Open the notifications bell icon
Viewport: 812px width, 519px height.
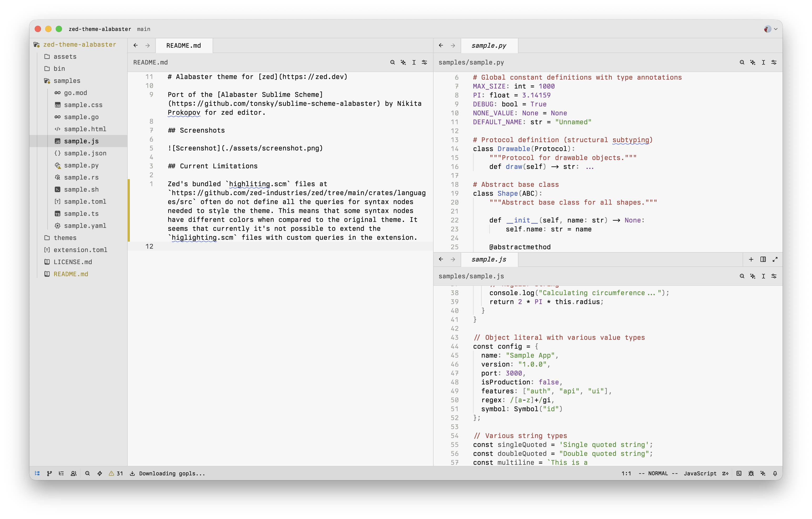tap(775, 473)
